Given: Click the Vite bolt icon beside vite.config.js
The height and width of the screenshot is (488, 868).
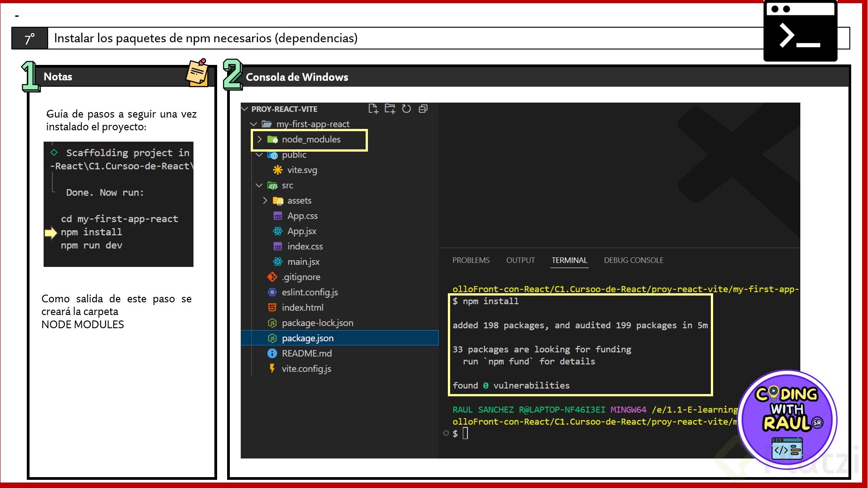Looking at the screenshot, I should click(x=272, y=369).
